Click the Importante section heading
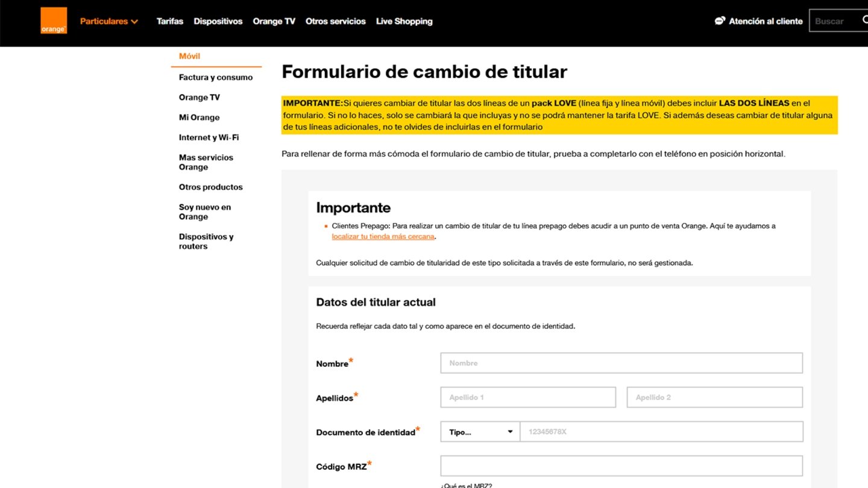The width and height of the screenshot is (868, 488). (353, 208)
